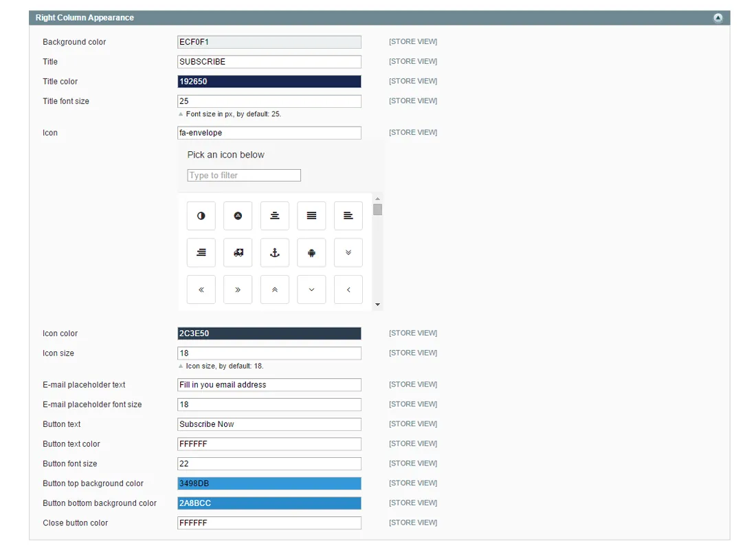
Task: Pick the single angle left icon
Action: point(348,289)
